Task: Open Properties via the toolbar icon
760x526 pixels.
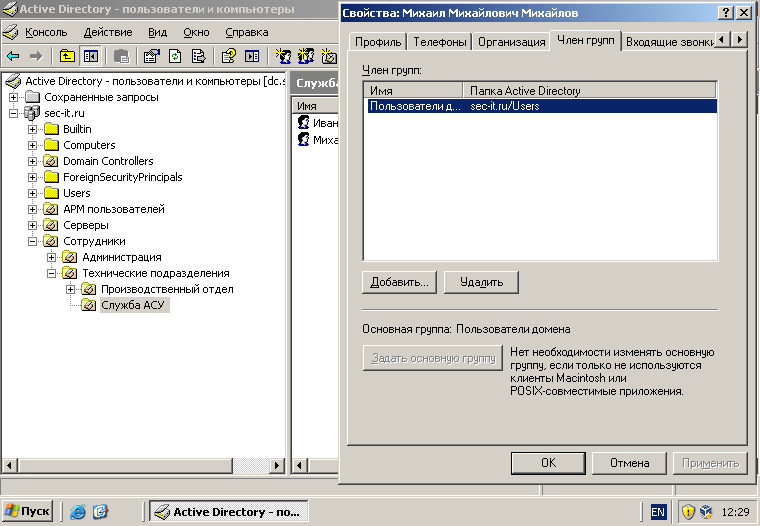Action: [x=152, y=56]
